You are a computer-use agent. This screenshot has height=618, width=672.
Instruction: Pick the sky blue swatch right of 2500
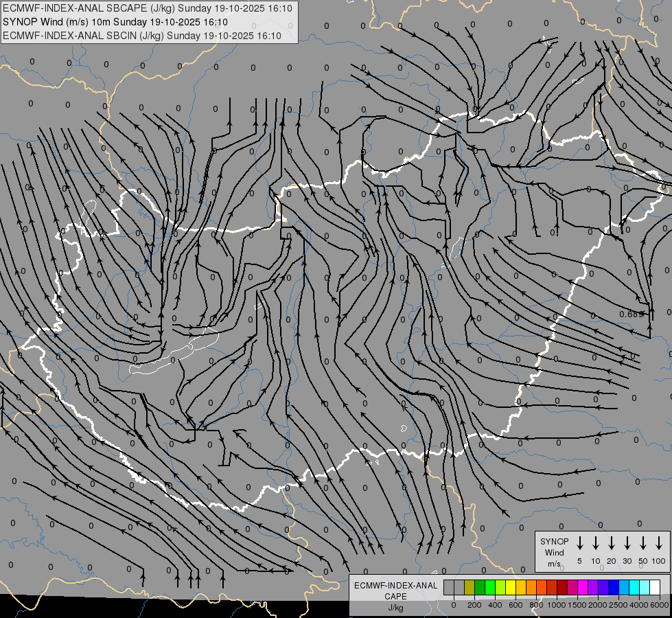click(624, 587)
